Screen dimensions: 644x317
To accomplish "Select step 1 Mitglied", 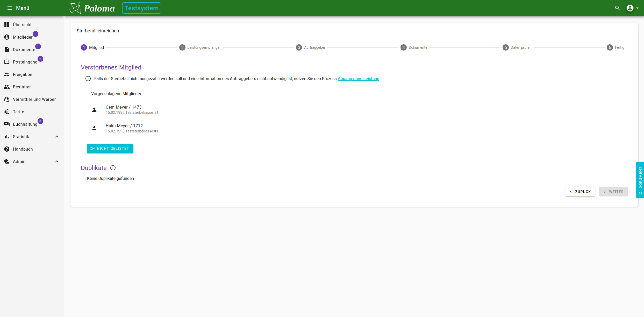I will tap(92, 47).
